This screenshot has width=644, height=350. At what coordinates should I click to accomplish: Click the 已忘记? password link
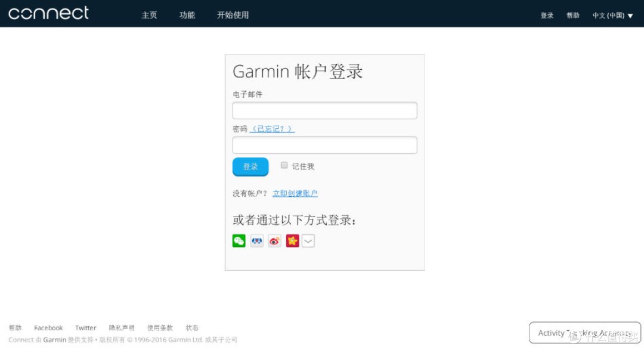273,129
